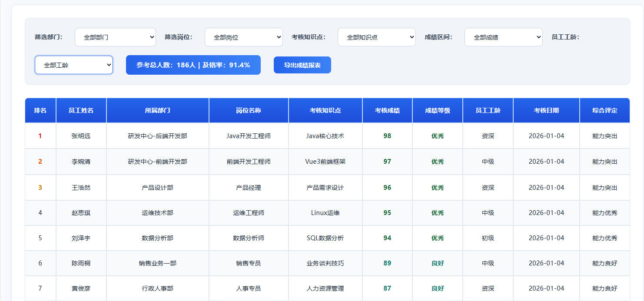The height and width of the screenshot is (301, 644).
Task: Expand the 成绩区间 score range dropdown
Action: point(503,37)
